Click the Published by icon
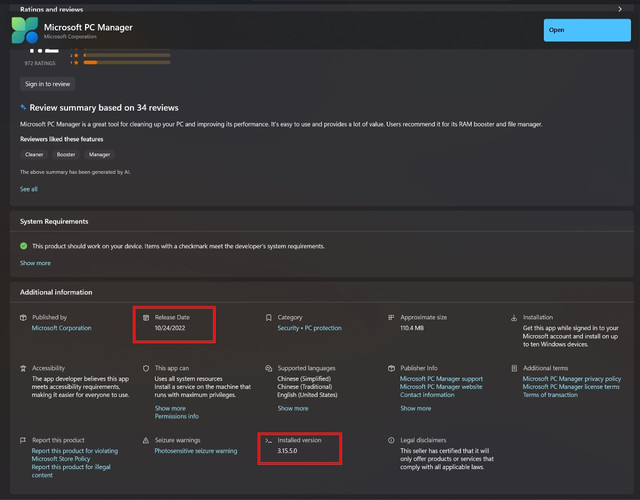The width and height of the screenshot is (640, 500). (23, 318)
